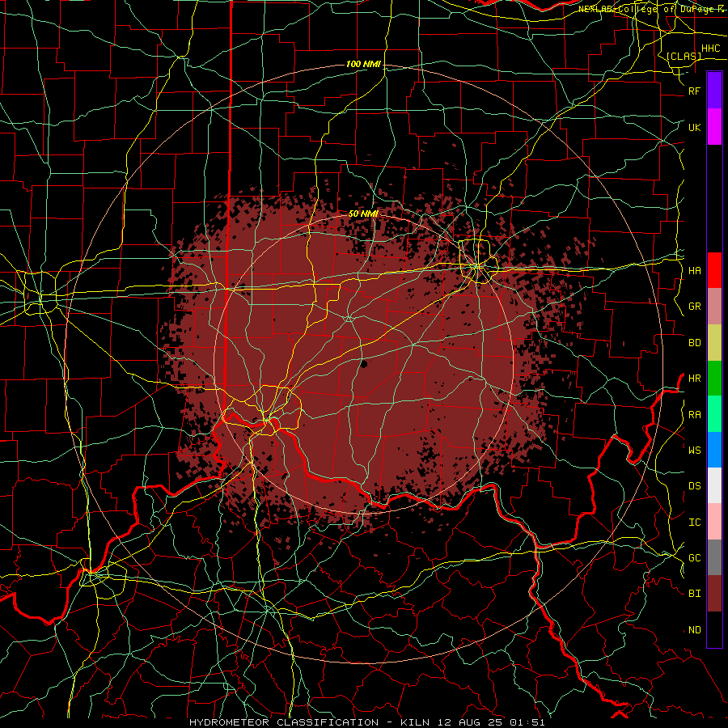Click the HA legend label
The height and width of the screenshot is (728, 728).
tap(694, 270)
